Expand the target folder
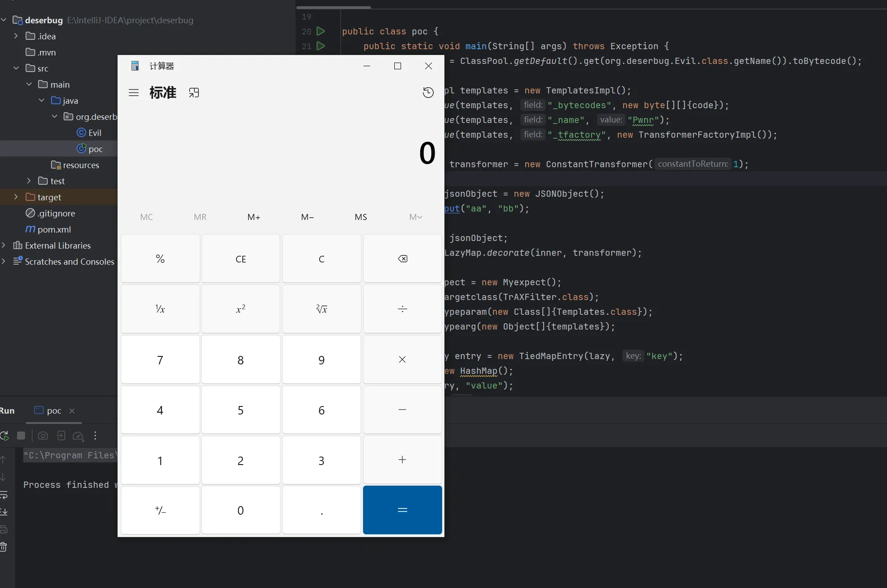 pos(16,197)
